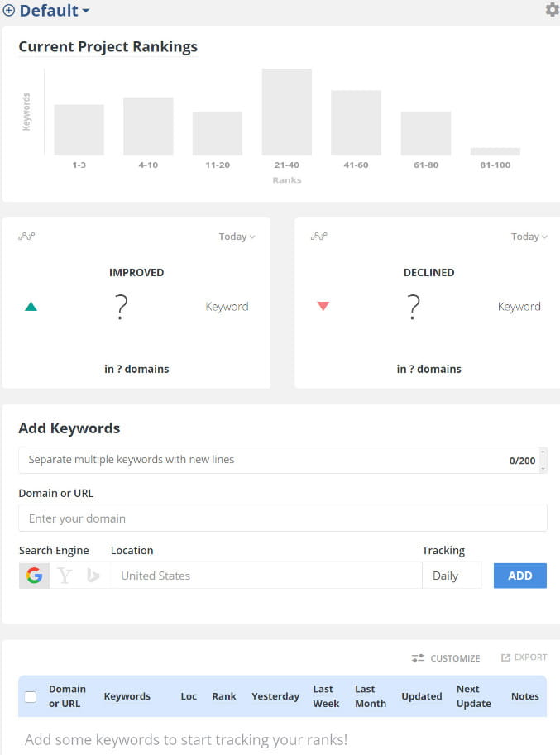
Task: Select Bing search engine icon
Action: pos(93,576)
